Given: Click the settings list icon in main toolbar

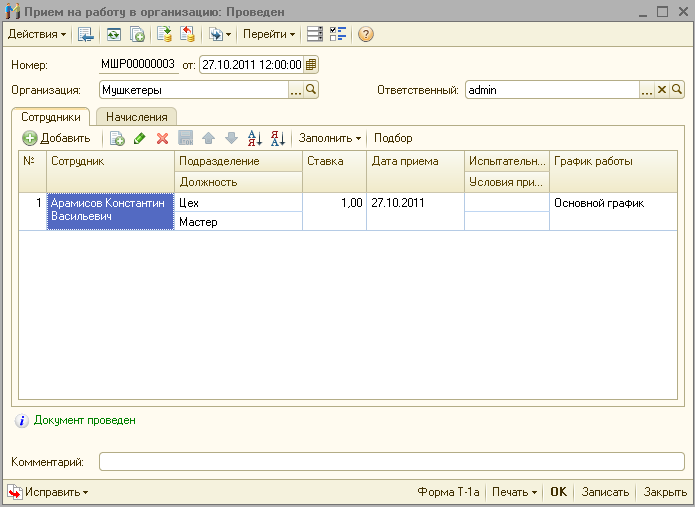Looking at the screenshot, I should 315,34.
